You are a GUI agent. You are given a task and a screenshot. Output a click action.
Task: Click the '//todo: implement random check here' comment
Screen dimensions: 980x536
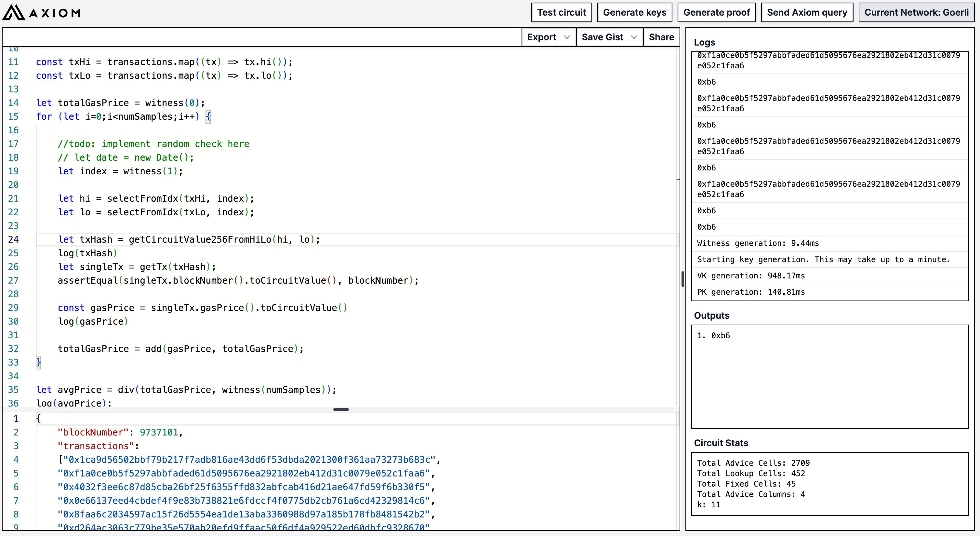click(153, 144)
